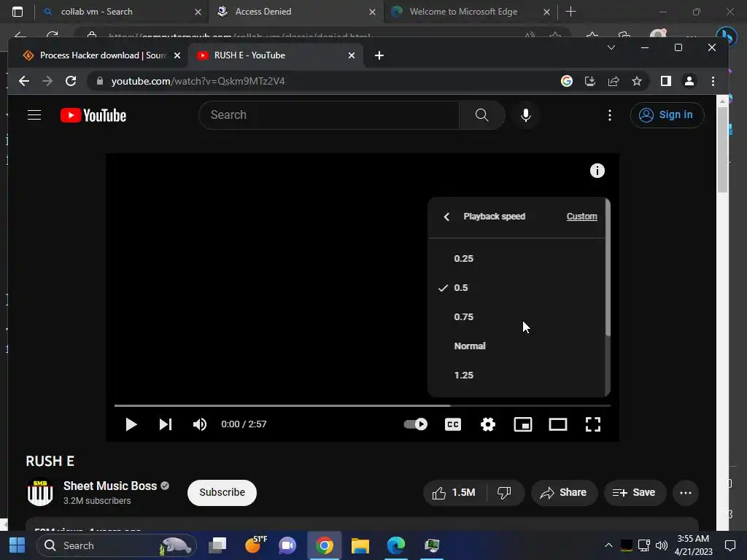Reload the YouTube page
Screen dimensions: 747x560
tap(71, 81)
